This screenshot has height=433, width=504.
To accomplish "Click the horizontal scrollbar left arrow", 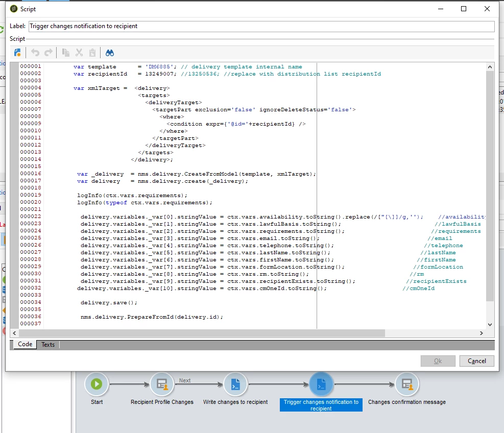I will pos(14,333).
